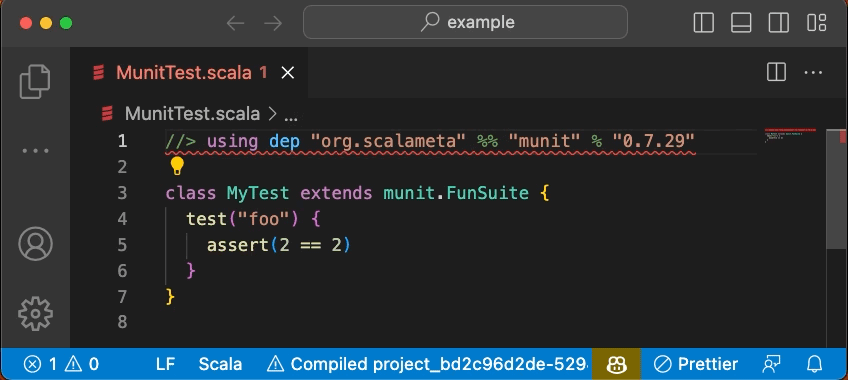Click the extends keyword
This screenshot has height=380, width=848.
point(336,193)
